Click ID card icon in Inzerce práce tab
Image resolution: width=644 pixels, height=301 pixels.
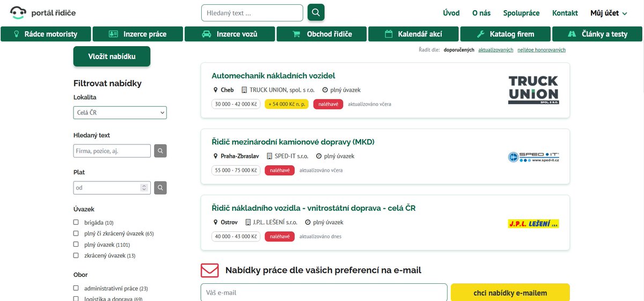[x=113, y=34]
